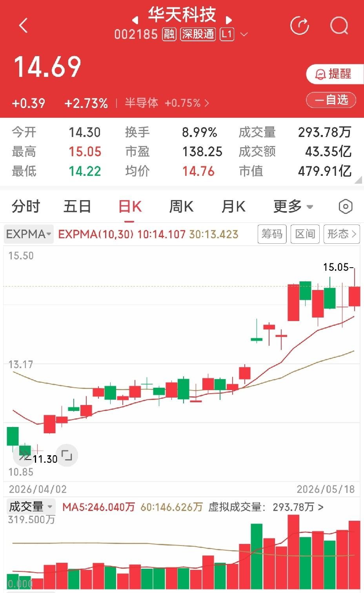Tap the 融 margin badge
The width and height of the screenshot is (364, 593).
click(x=169, y=34)
